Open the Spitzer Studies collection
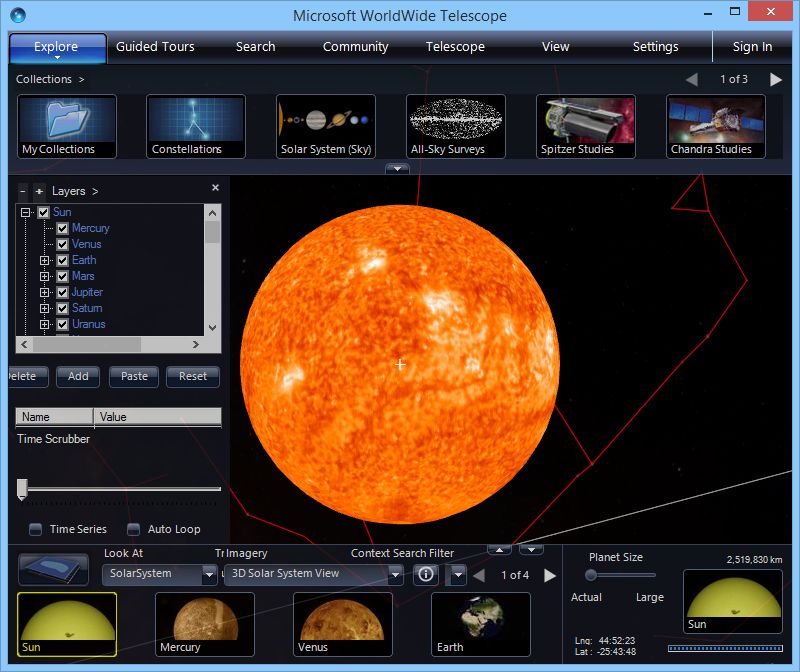The image size is (800, 672). [586, 127]
